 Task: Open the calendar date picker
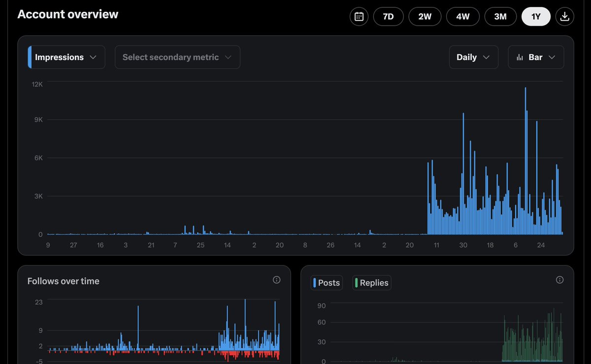tap(359, 16)
